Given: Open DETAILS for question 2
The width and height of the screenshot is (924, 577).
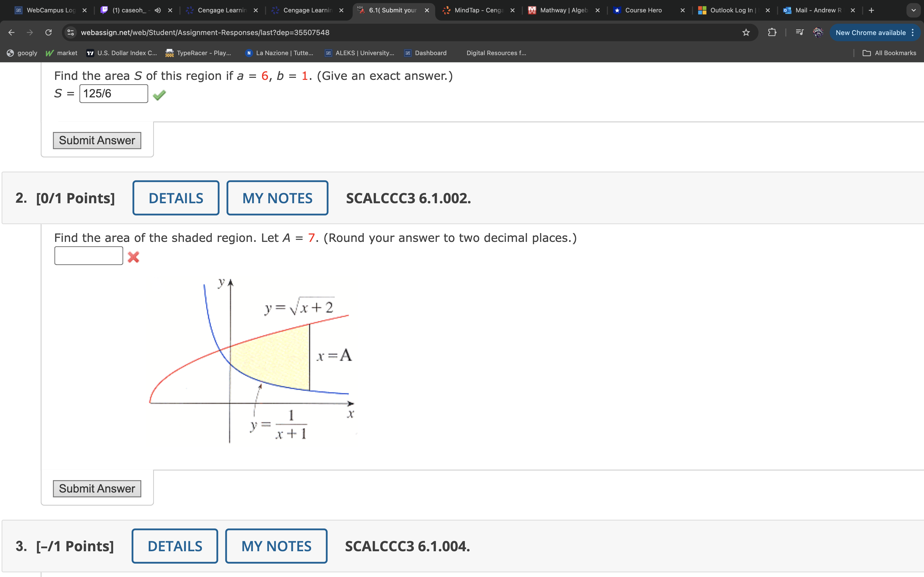Looking at the screenshot, I should click(x=176, y=198).
